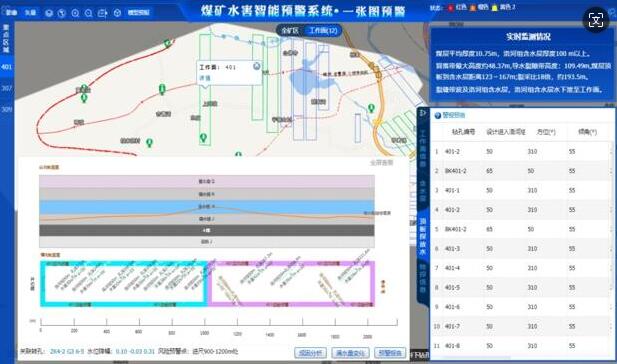Screen dimensions: 617x364
Task: Click the zoom-in magnifier toolbar icon
Action: click(75, 13)
